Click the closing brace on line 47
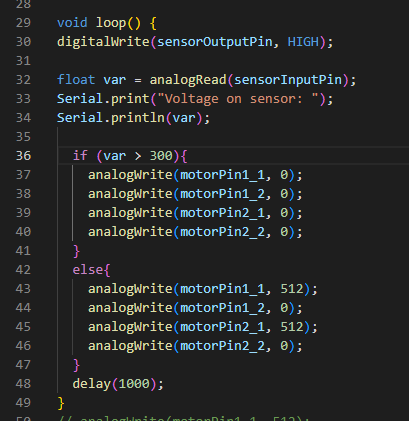Viewport: 409px width, 421px height. tap(76, 365)
